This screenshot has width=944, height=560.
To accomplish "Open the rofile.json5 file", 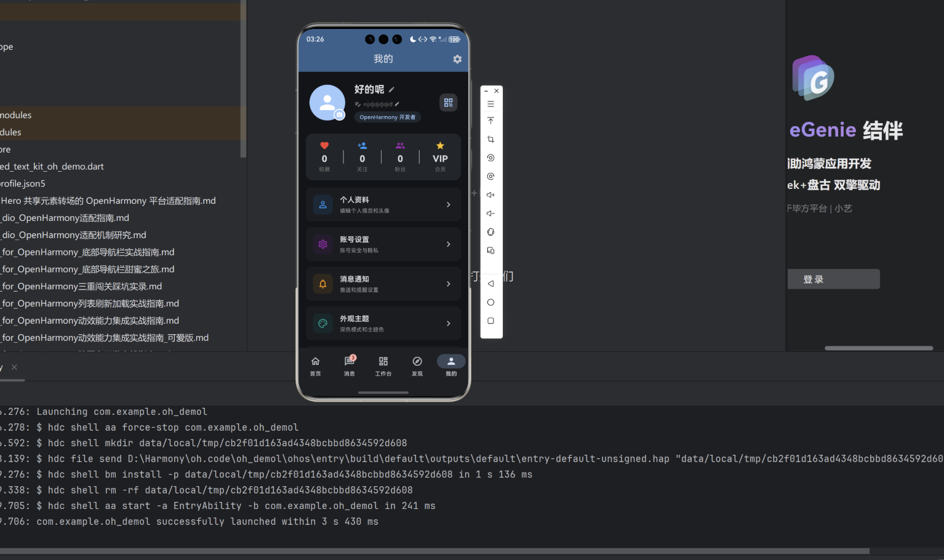I will 23,184.
